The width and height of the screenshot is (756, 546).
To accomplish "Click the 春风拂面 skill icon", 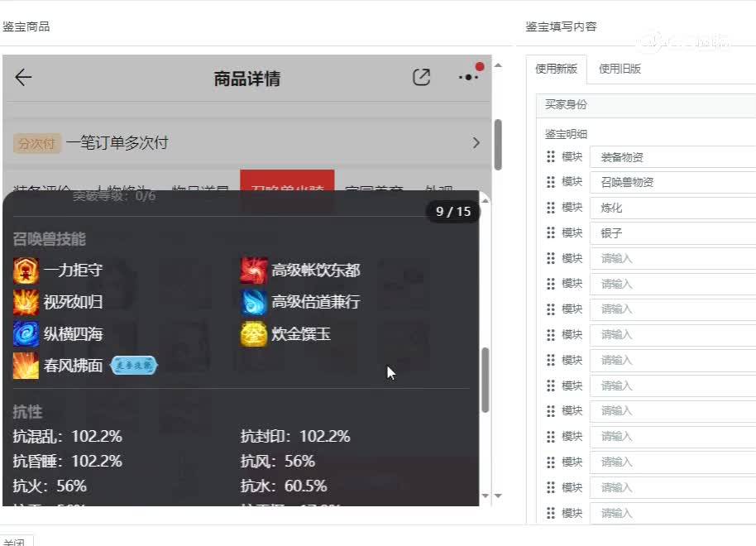I will pyautogui.click(x=26, y=365).
